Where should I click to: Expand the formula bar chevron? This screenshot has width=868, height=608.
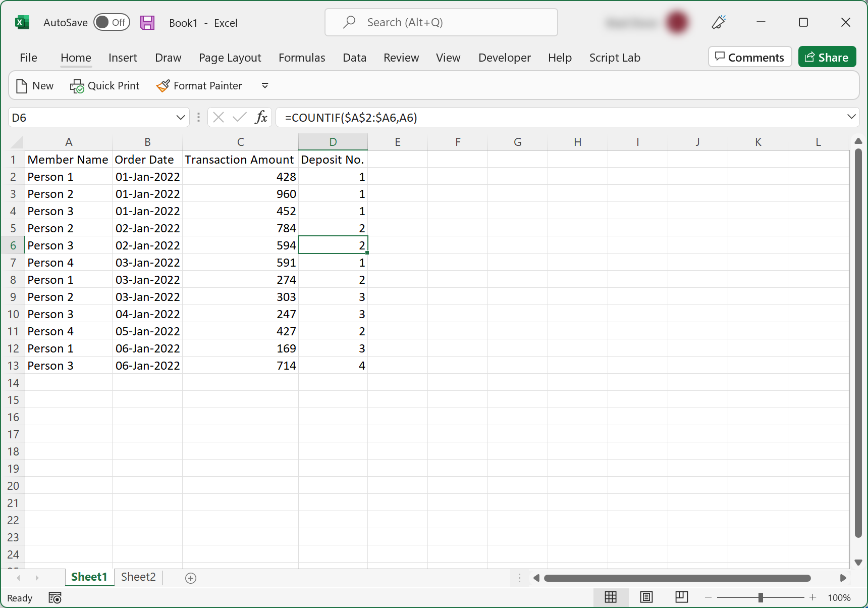851,117
